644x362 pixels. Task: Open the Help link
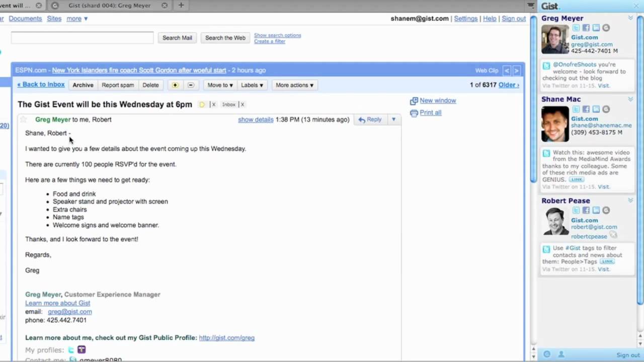coord(490,19)
